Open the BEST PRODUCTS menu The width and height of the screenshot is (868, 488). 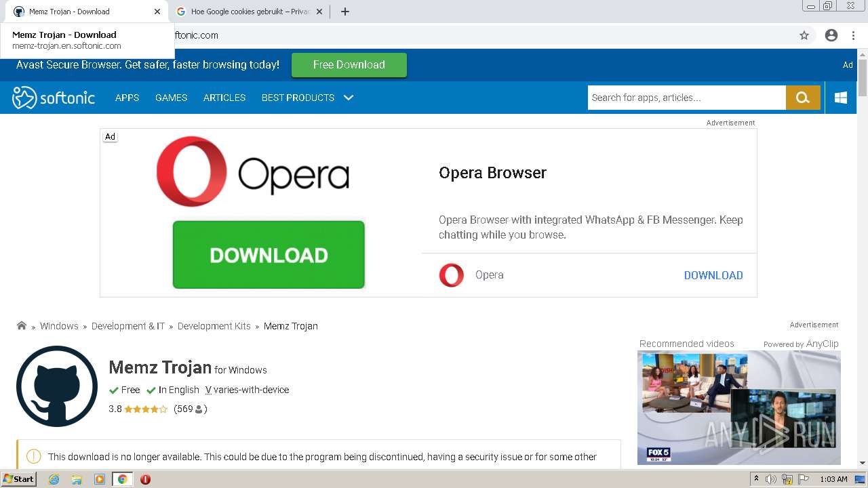(x=298, y=98)
